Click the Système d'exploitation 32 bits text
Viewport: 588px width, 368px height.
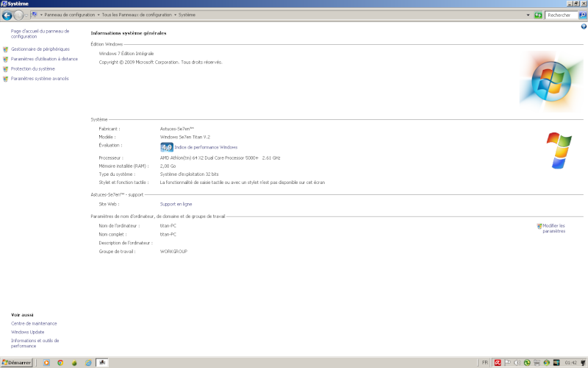pyautogui.click(x=190, y=174)
